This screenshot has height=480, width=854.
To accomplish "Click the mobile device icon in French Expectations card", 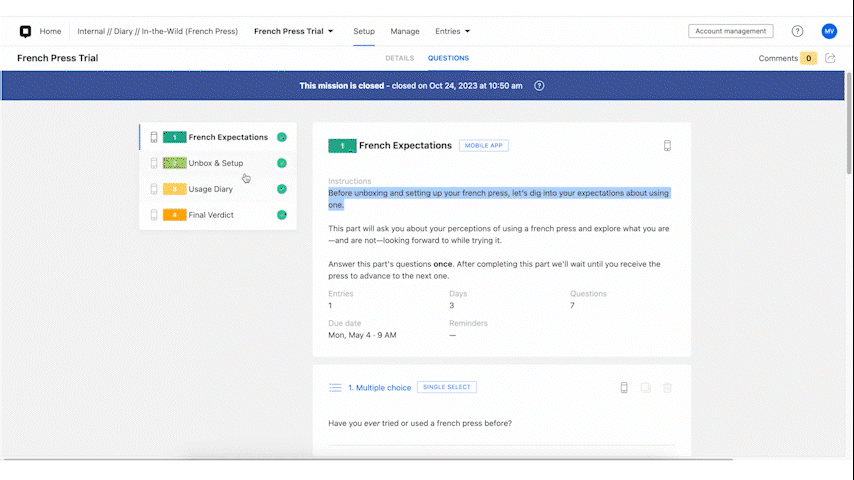I will click(x=667, y=146).
